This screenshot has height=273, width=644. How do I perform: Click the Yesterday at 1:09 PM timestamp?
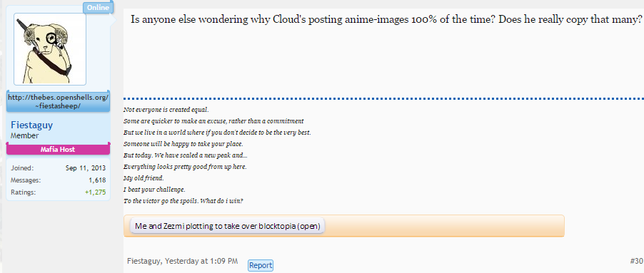click(203, 261)
